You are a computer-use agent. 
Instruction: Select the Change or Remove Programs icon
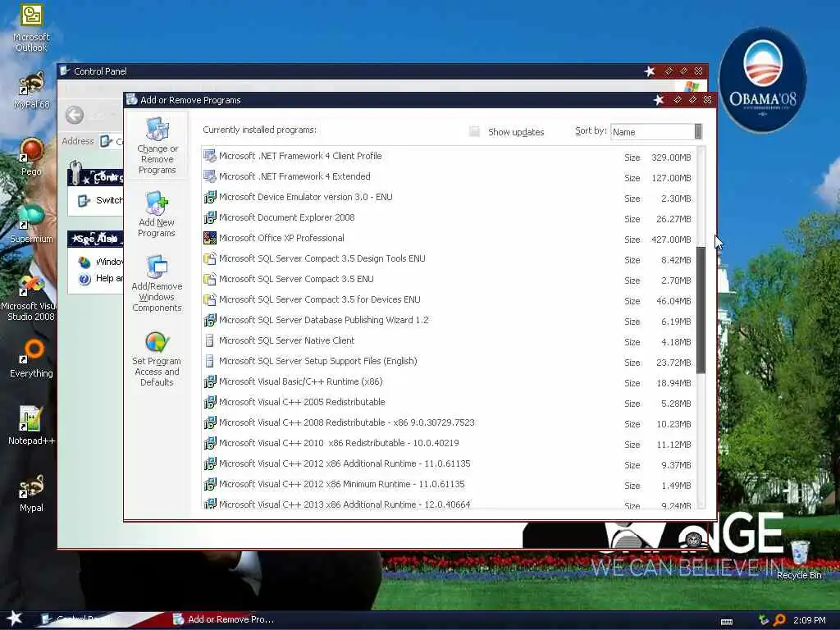[x=157, y=145]
